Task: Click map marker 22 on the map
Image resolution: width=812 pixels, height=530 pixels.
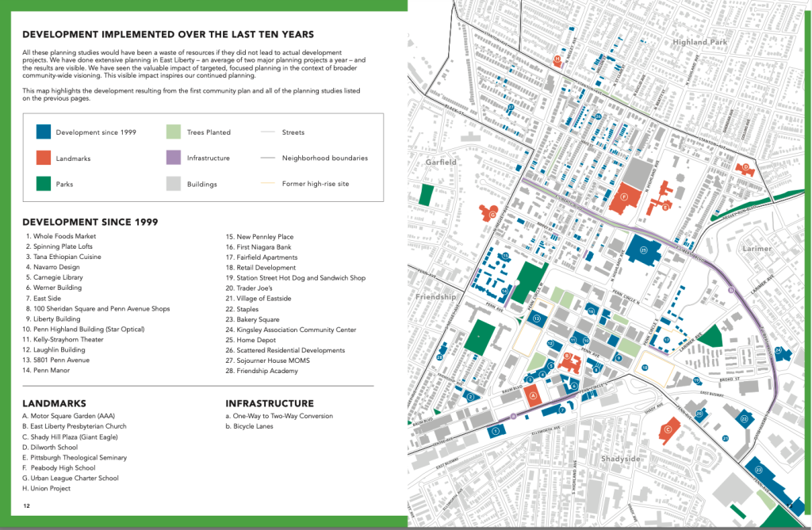Action: tap(744, 419)
